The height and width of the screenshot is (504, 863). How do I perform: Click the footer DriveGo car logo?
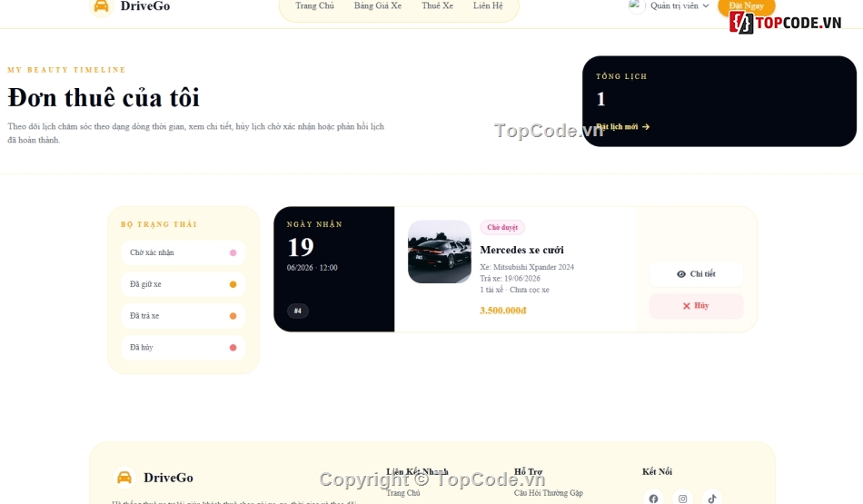(124, 478)
